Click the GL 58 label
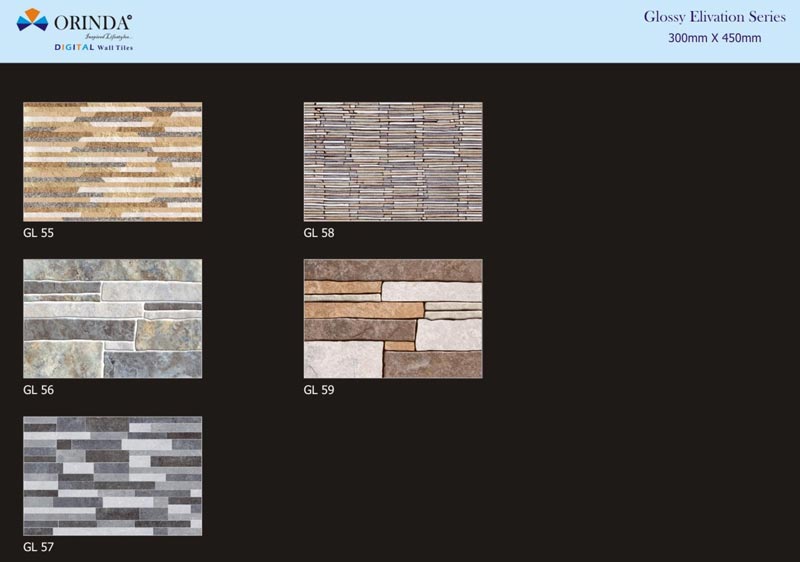This screenshot has width=800, height=562. [x=318, y=233]
